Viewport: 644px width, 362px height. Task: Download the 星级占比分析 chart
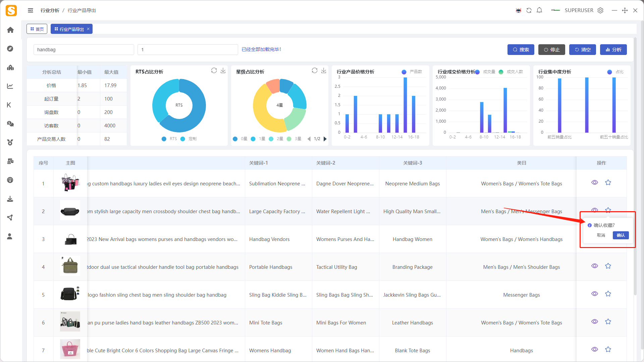coord(324,70)
